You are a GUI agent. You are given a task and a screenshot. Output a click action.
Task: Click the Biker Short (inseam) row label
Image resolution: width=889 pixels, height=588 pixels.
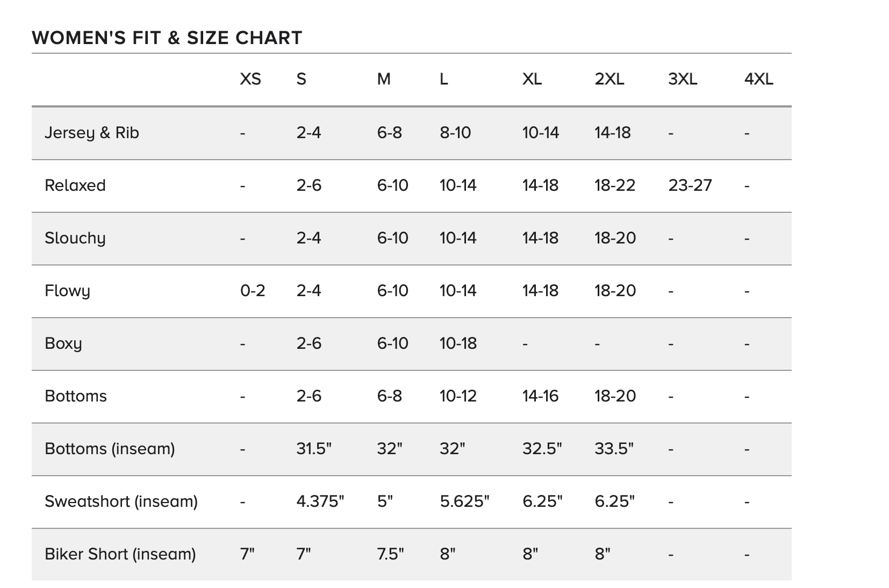pos(120,554)
